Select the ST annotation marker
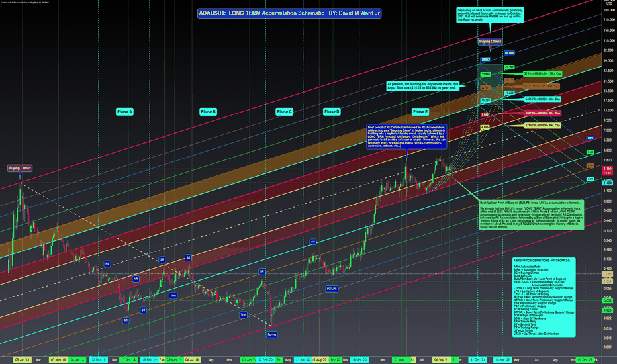This screenshot has width=617, height=364. (144, 310)
